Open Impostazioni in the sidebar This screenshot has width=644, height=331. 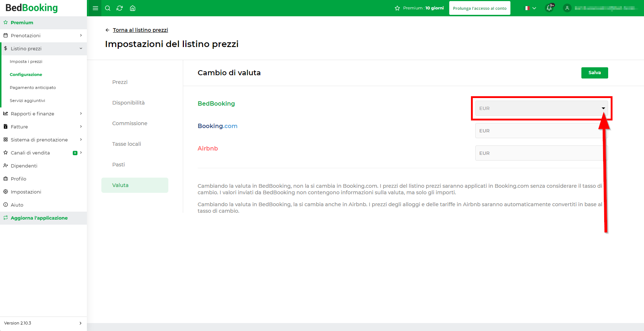click(43, 192)
